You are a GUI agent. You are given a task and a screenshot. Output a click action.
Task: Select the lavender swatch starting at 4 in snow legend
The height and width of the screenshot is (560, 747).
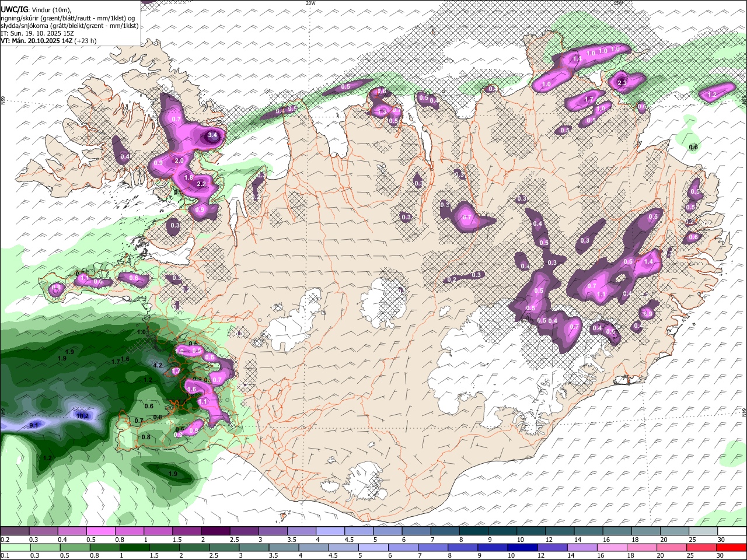[330, 531]
